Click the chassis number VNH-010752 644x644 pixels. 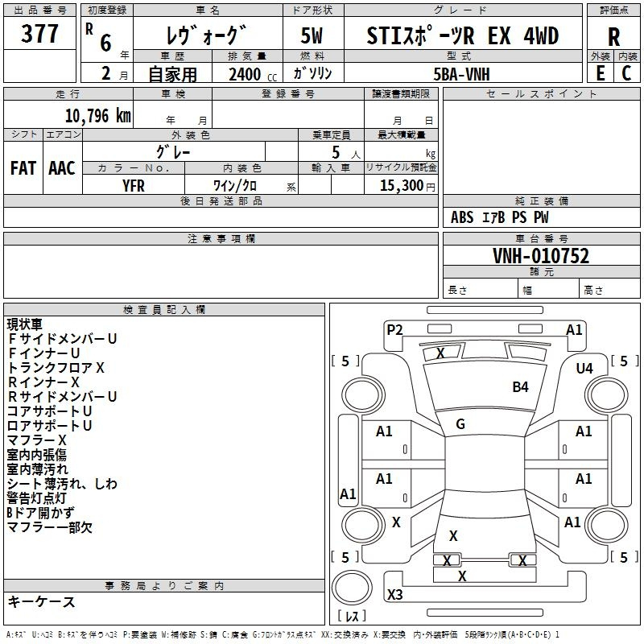[x=541, y=256]
